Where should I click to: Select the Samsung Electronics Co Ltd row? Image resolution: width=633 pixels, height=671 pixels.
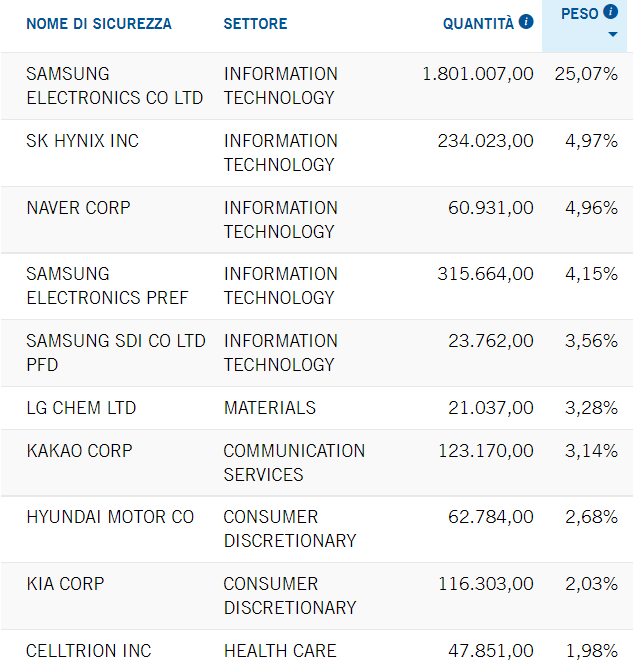click(114, 86)
